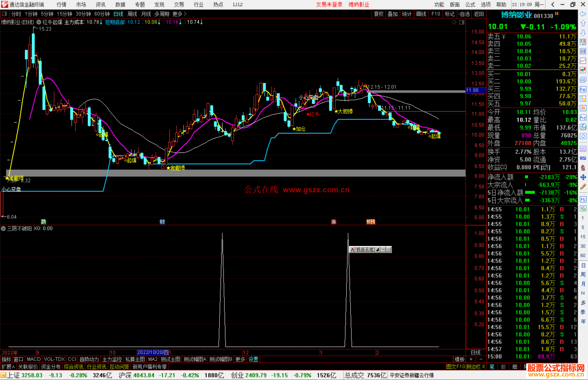Viewport: 588px width, 380px height.
Task: Click the 复权 button
Action: coord(379,14)
